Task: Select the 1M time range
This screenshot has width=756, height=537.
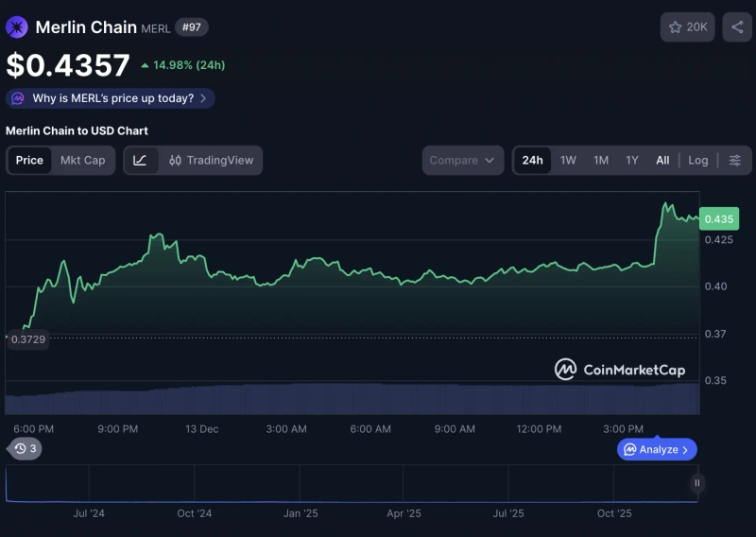Action: click(x=601, y=160)
